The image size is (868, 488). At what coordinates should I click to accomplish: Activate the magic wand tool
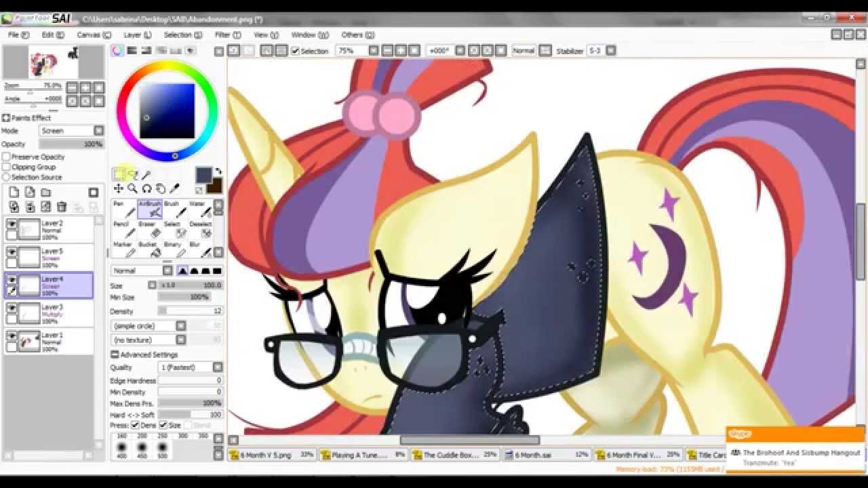click(x=146, y=175)
